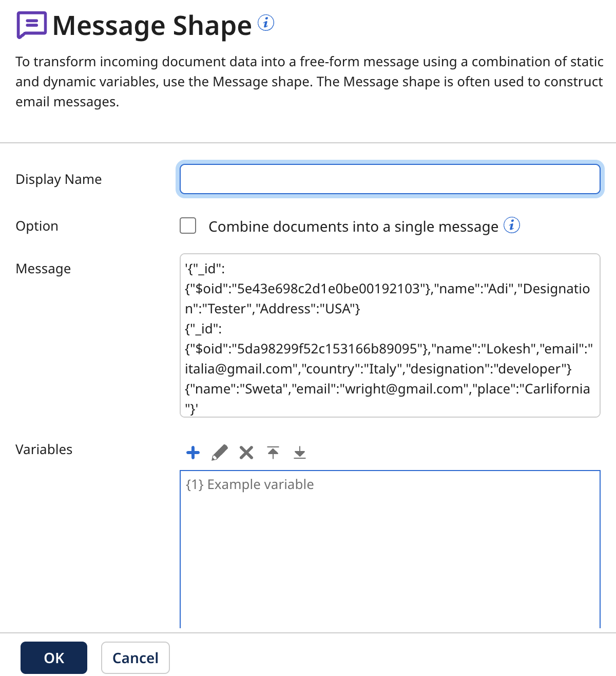The image size is (616, 676).
Task: Select the {1} Example variable entry
Action: pos(249,484)
